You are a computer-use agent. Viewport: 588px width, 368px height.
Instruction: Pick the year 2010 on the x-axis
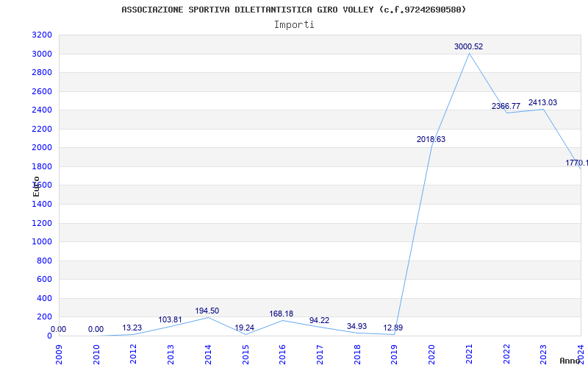click(96, 355)
